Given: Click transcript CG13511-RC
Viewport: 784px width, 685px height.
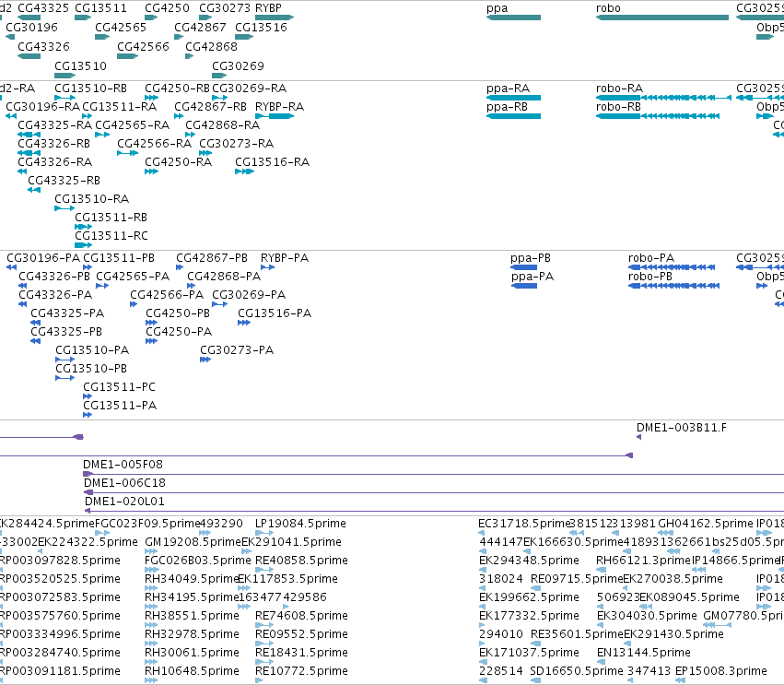Looking at the screenshot, I should [83, 245].
